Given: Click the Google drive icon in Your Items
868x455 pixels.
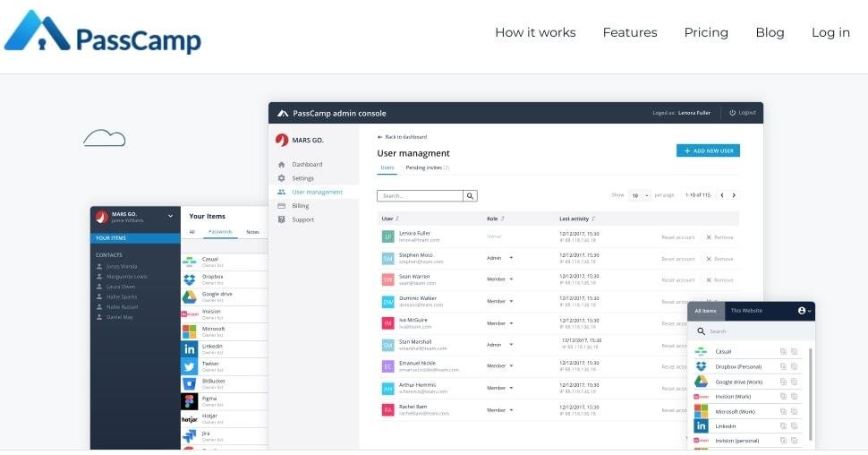Looking at the screenshot, I should 190,297.
